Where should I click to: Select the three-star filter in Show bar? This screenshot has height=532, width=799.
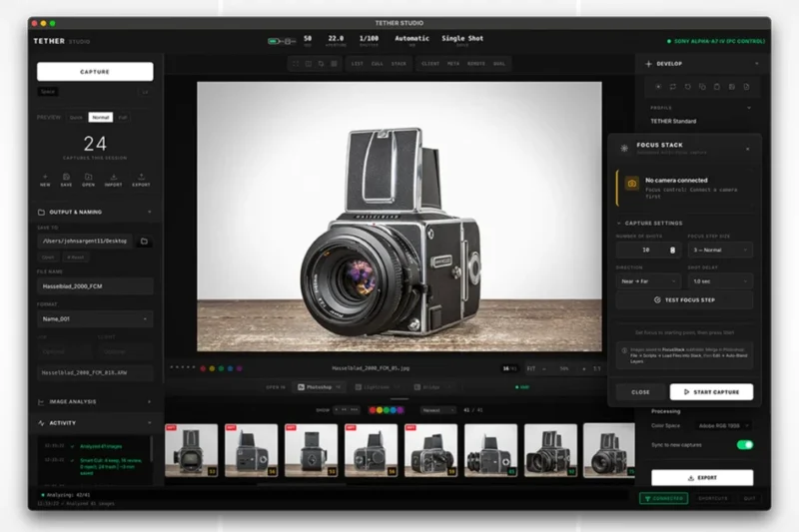tap(355, 410)
